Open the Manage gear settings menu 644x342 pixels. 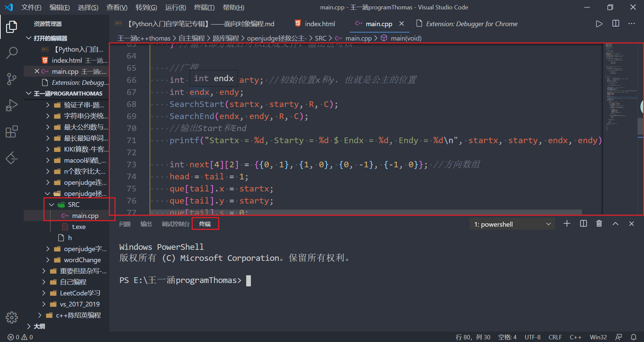[12, 317]
